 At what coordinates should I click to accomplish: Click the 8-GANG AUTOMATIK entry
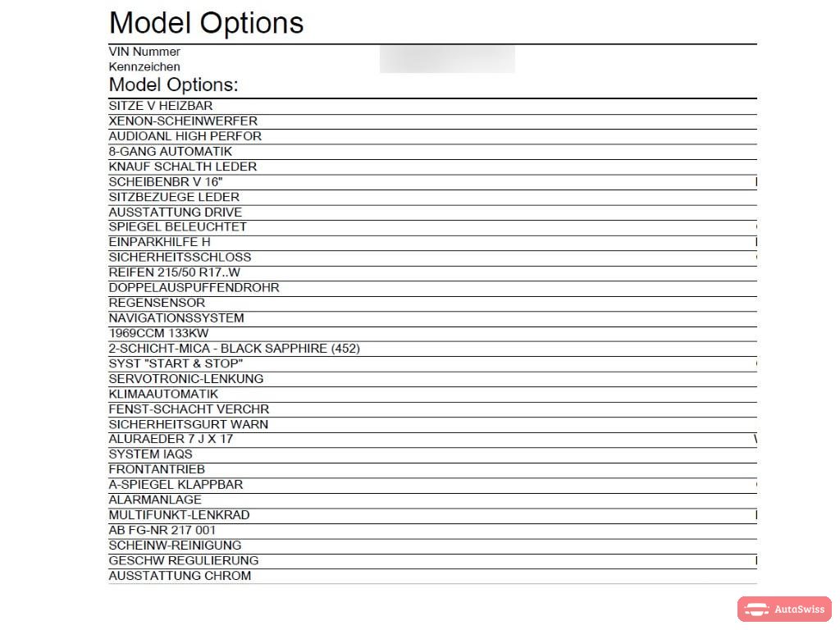tap(432, 152)
